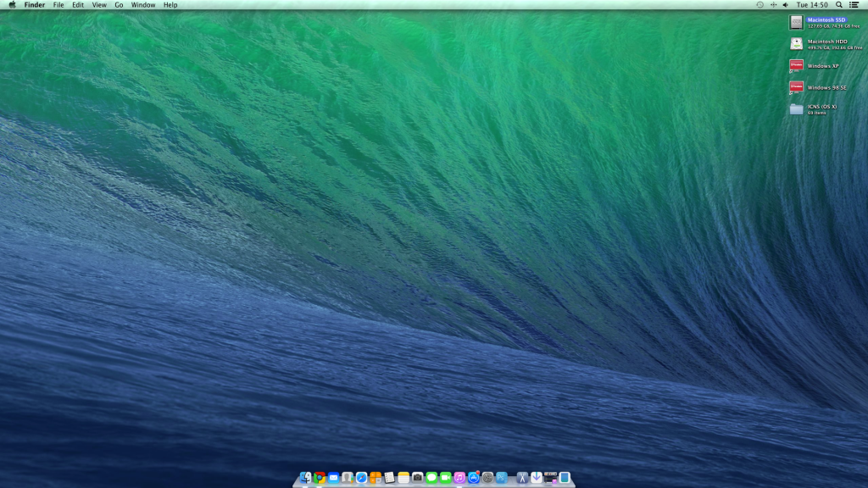Screen dimensions: 868x488
Task: Open the volume control in the menu bar
Action: point(786,5)
